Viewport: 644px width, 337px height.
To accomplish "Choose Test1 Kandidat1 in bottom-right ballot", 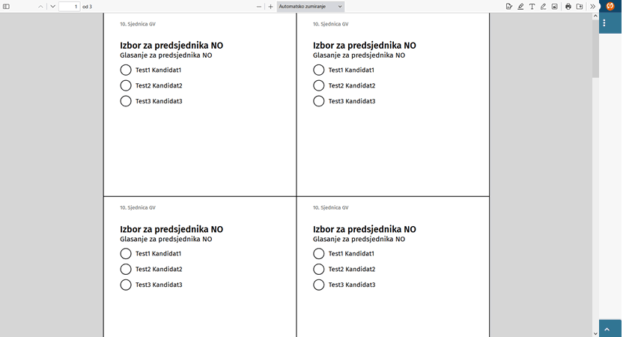I will point(319,254).
